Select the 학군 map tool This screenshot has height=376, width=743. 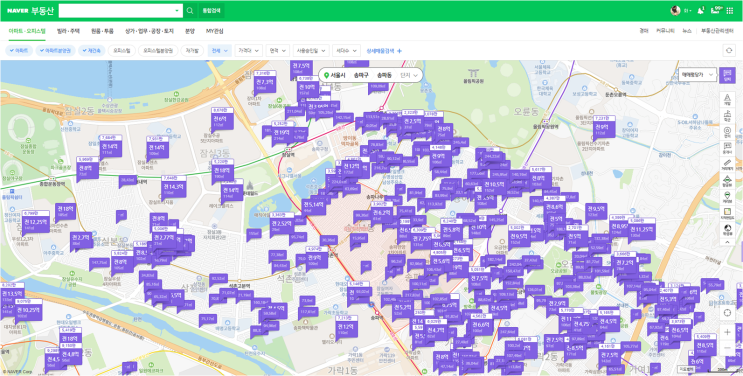point(727,116)
